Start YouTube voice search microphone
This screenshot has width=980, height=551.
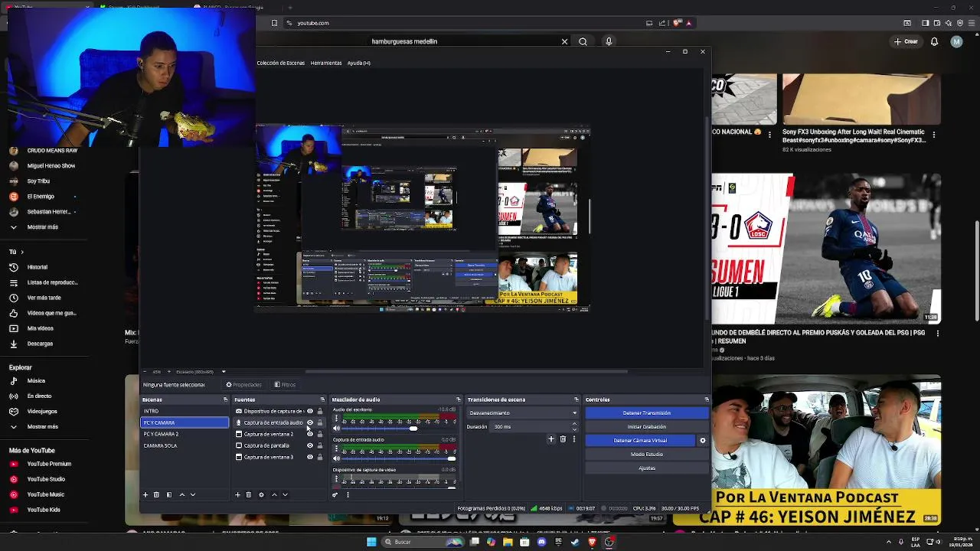click(x=609, y=41)
